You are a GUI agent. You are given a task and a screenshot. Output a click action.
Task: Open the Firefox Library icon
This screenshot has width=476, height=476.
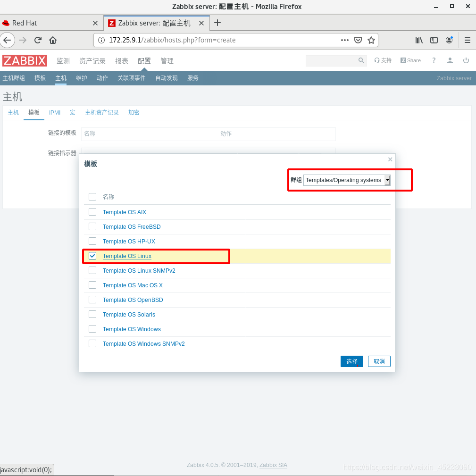click(x=419, y=40)
